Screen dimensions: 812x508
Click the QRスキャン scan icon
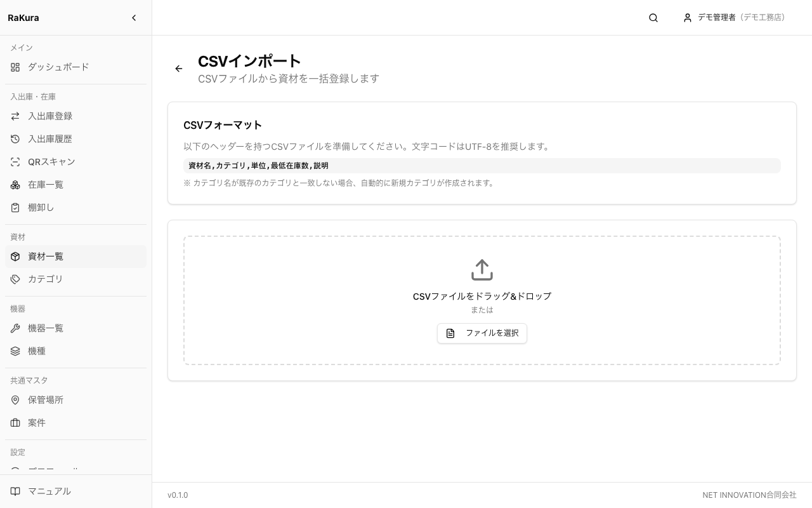(x=15, y=162)
